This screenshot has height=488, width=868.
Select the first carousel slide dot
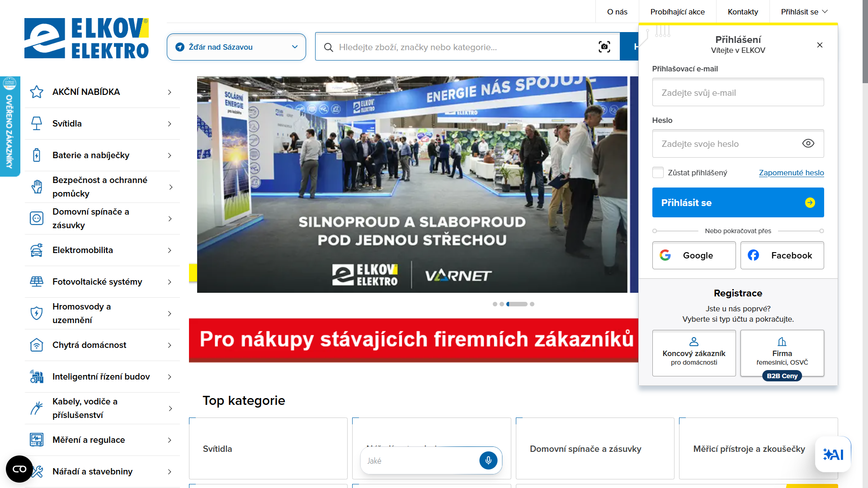[495, 304]
